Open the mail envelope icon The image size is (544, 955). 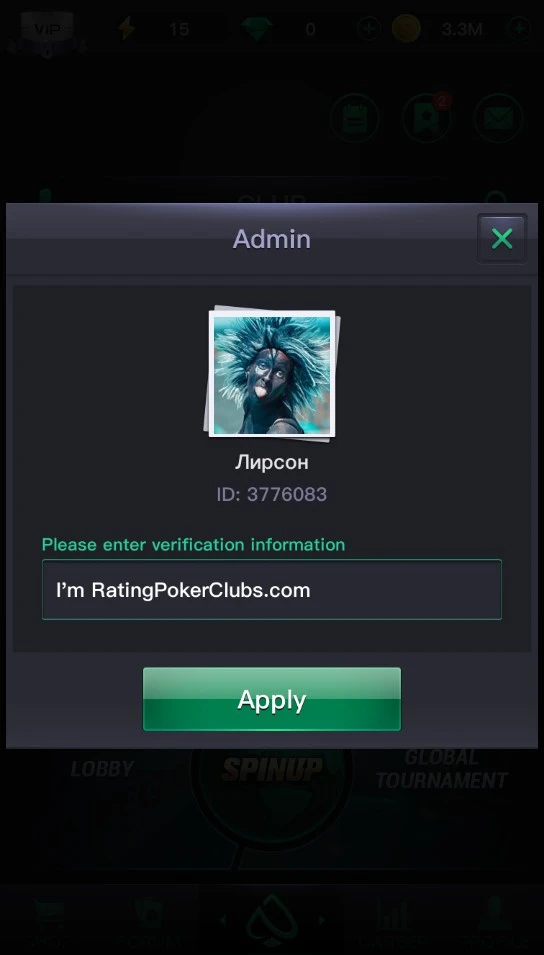pos(498,119)
